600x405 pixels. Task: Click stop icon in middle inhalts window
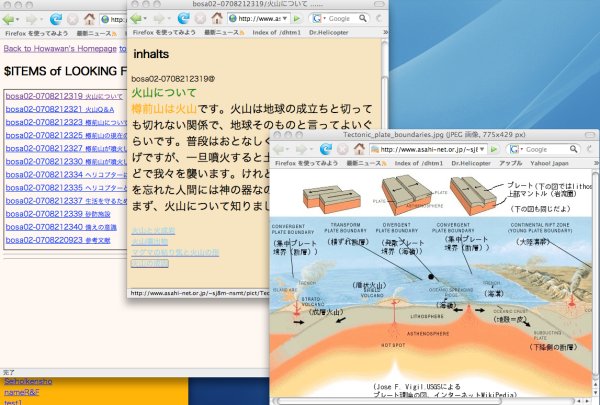click(x=200, y=18)
